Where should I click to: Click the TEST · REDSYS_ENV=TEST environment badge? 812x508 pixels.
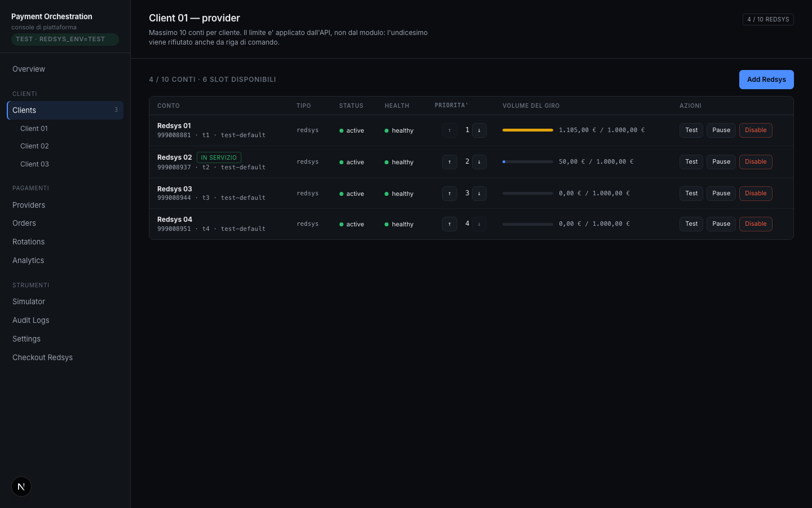(65, 40)
